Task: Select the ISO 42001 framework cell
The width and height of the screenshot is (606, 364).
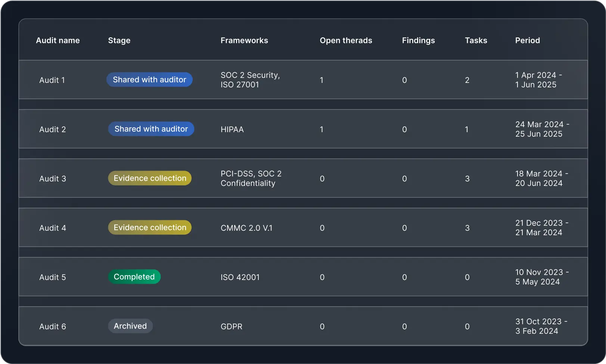Action: click(240, 277)
